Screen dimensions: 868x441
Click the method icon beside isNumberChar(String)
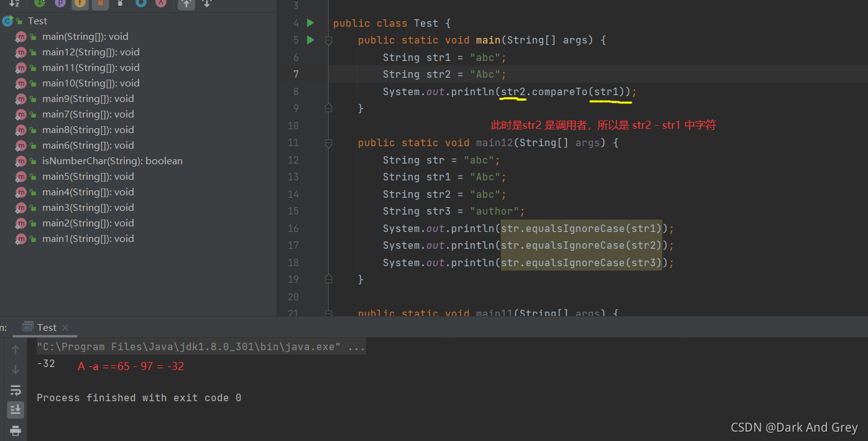pyautogui.click(x=21, y=161)
